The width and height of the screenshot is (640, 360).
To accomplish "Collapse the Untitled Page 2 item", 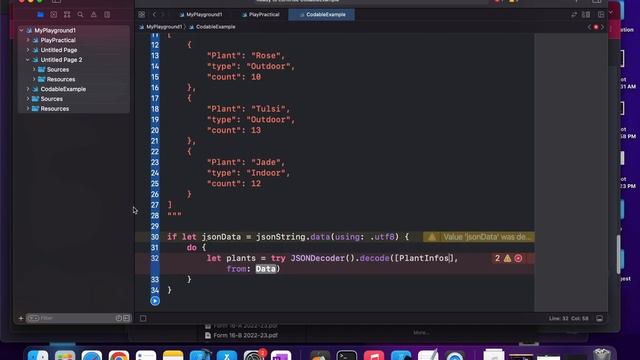I will pyautogui.click(x=28, y=60).
